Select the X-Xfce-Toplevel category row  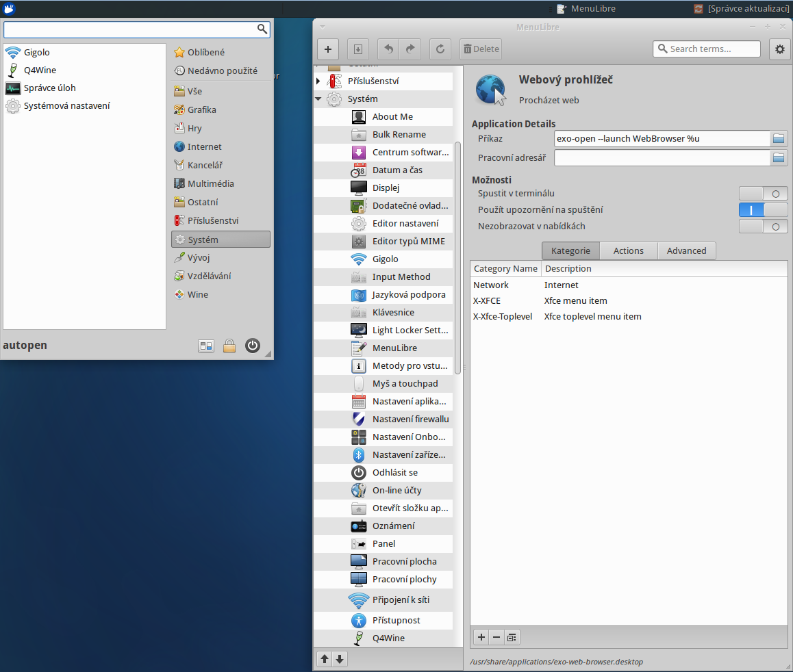(629, 317)
